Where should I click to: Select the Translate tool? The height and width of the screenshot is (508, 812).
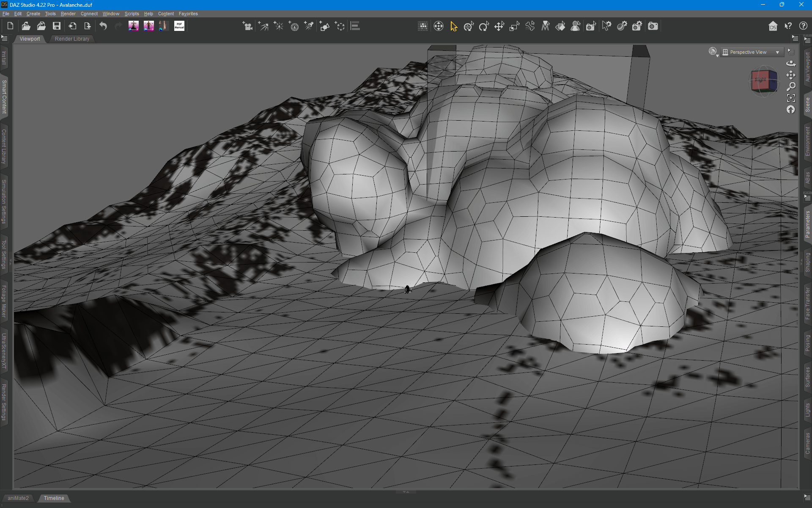tap(499, 26)
